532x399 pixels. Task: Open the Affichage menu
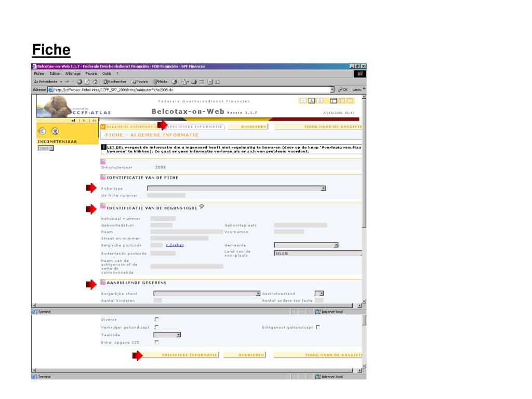coord(73,74)
